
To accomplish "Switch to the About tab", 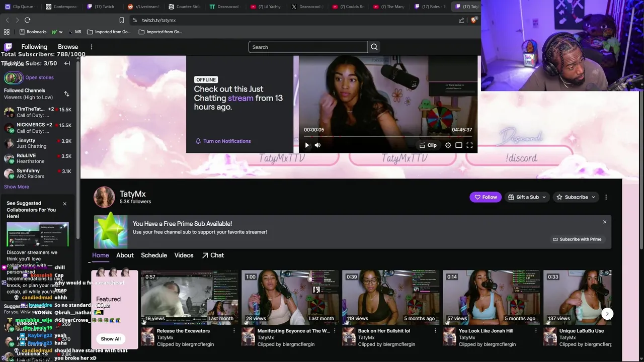I will tap(125, 255).
